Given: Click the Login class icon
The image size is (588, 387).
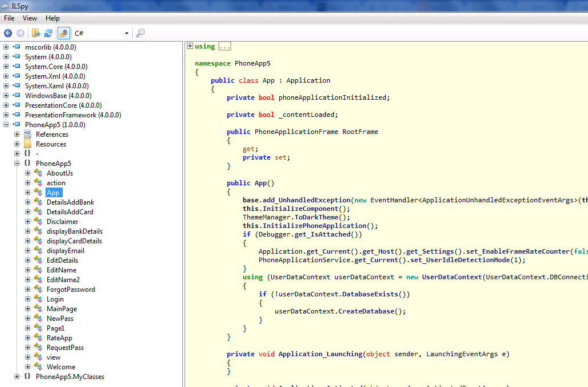Looking at the screenshot, I should click(38, 299).
